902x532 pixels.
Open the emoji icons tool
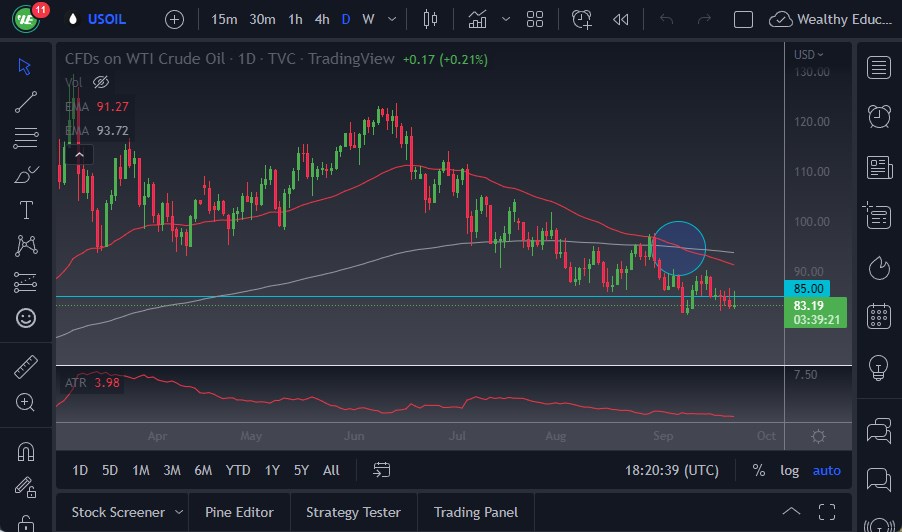click(x=26, y=318)
